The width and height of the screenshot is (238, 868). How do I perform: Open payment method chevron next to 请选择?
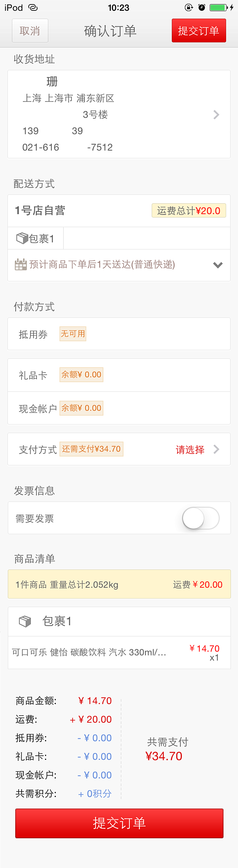point(216,449)
